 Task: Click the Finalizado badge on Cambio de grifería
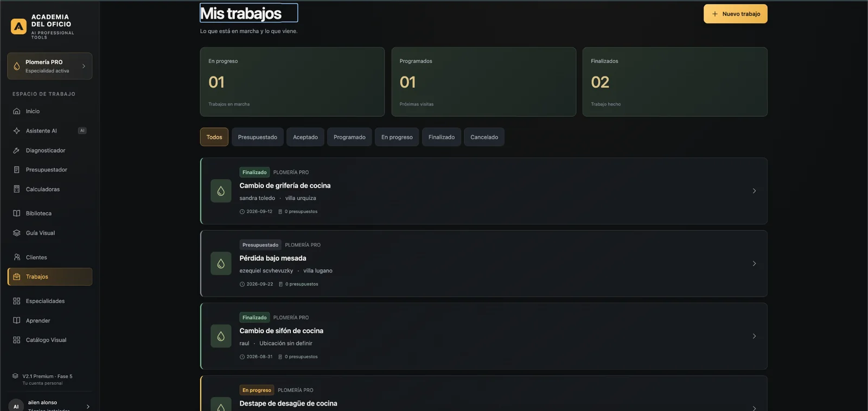pos(254,173)
